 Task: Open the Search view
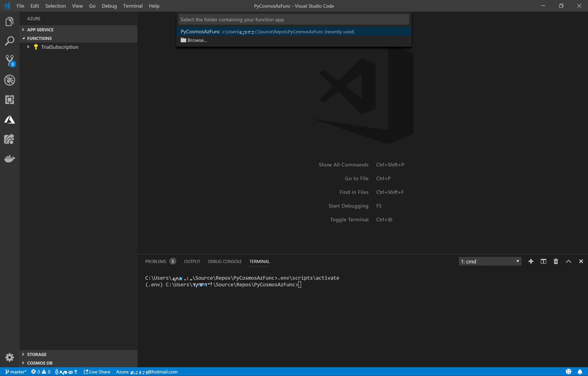(x=9, y=41)
